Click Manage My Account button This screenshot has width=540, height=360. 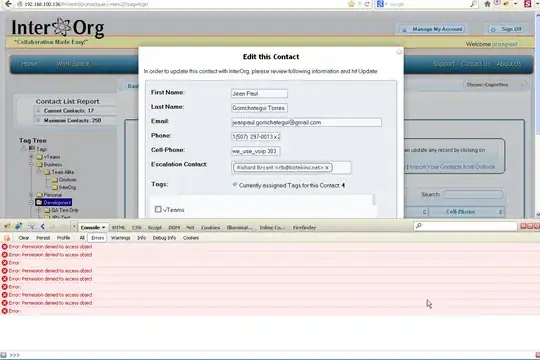coord(432,29)
